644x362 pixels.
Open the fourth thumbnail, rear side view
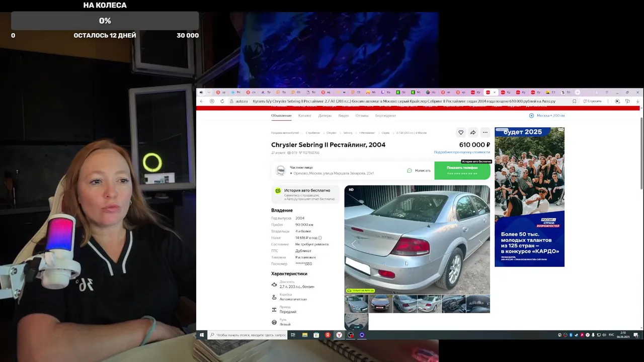tap(429, 304)
